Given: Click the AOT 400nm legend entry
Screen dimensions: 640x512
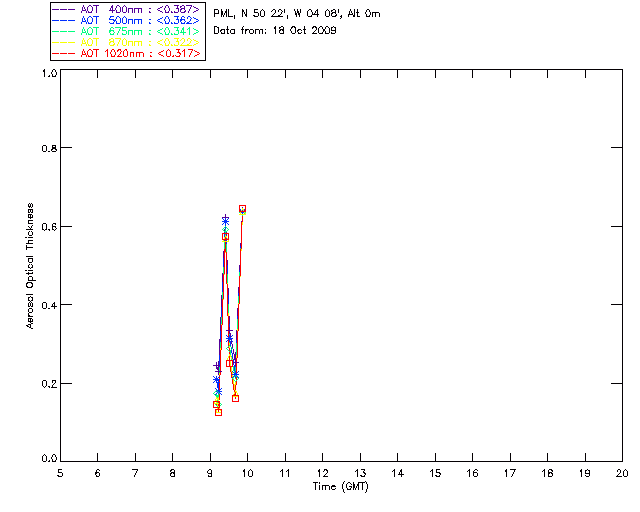Looking at the screenshot, I should click(126, 9).
